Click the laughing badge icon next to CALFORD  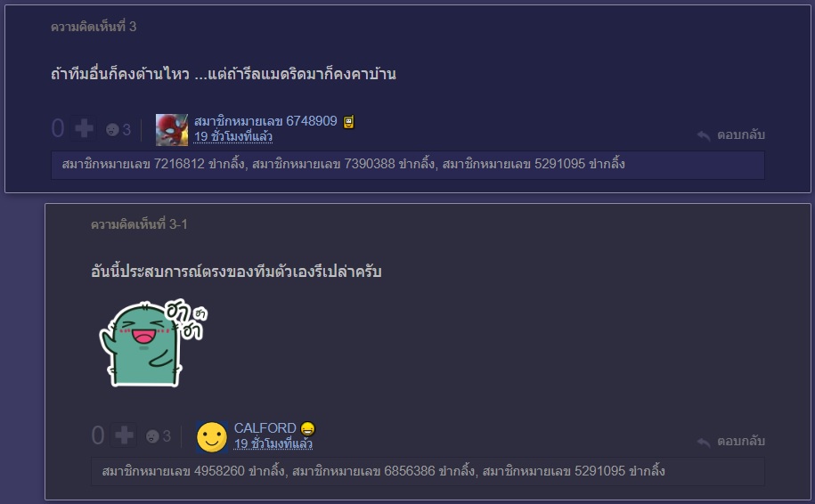(307, 428)
